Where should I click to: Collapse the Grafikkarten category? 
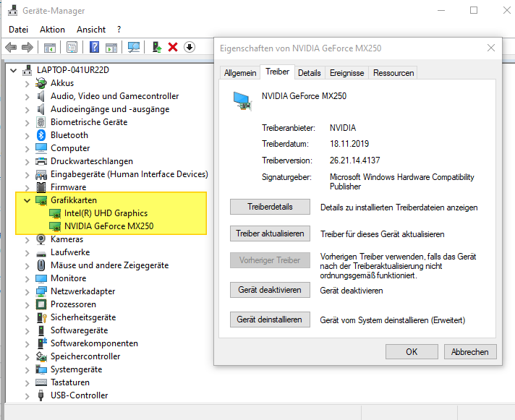27,200
